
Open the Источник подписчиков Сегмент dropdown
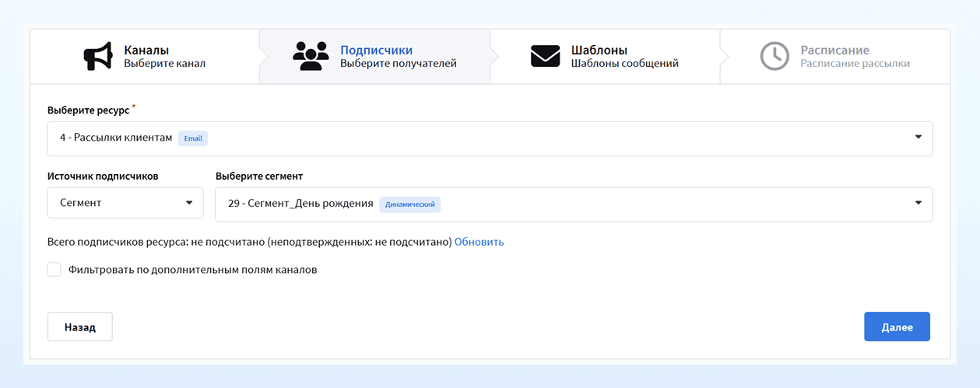[125, 203]
